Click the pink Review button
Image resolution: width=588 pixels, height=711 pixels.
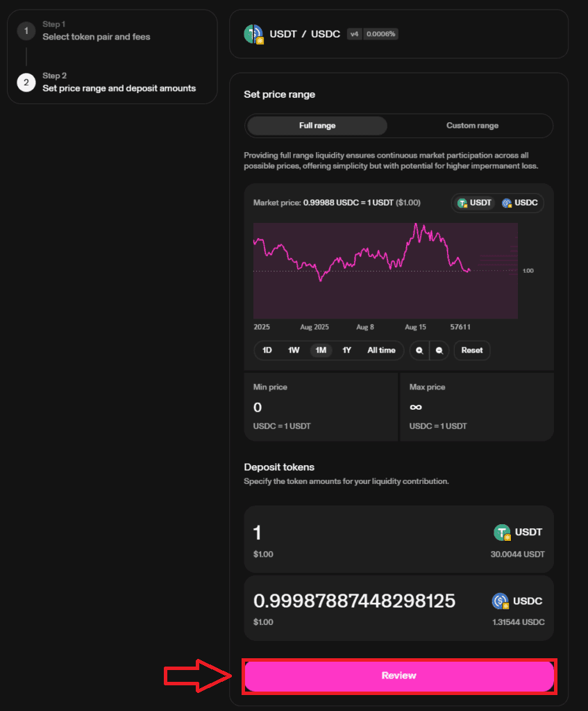[x=399, y=676]
